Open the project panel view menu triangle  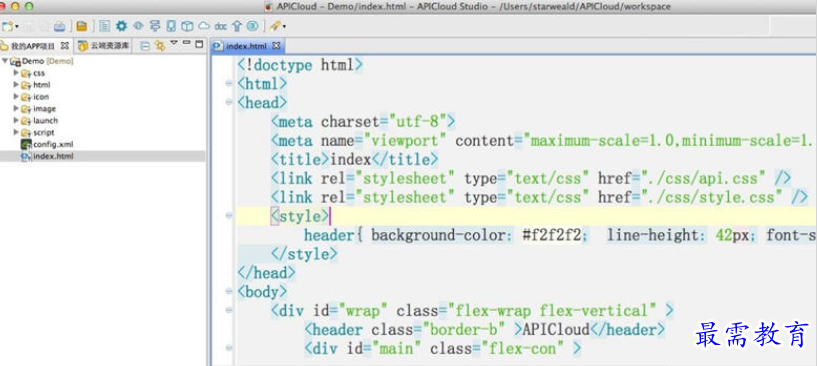click(174, 43)
